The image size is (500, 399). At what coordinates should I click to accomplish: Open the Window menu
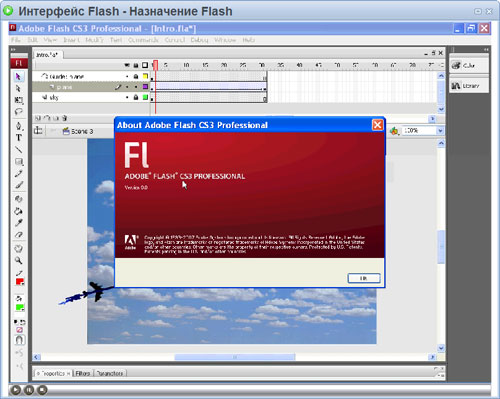[x=225, y=40]
